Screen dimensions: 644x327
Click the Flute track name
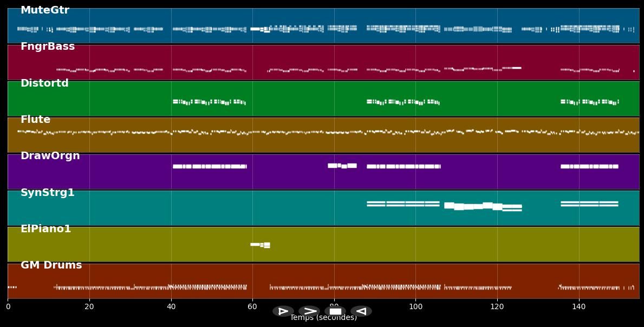click(35, 120)
